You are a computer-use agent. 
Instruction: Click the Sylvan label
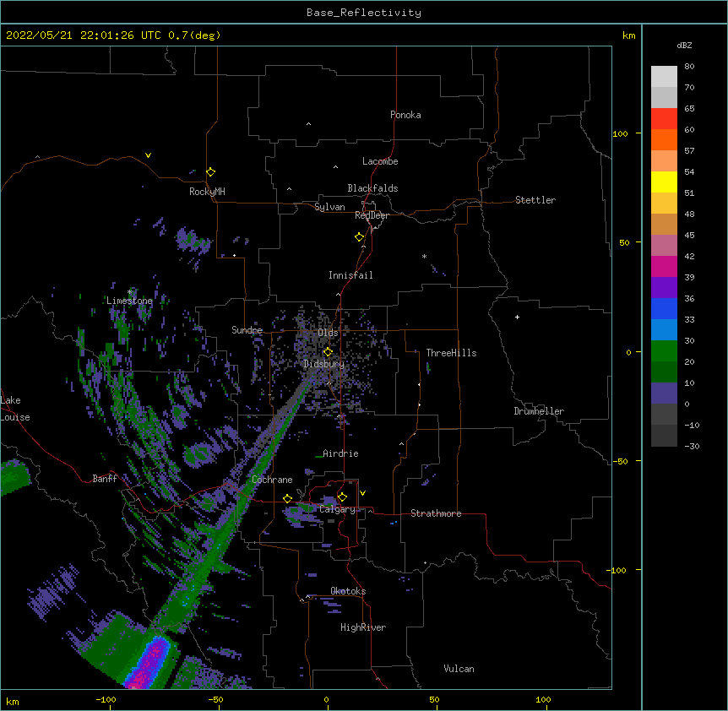click(x=329, y=207)
